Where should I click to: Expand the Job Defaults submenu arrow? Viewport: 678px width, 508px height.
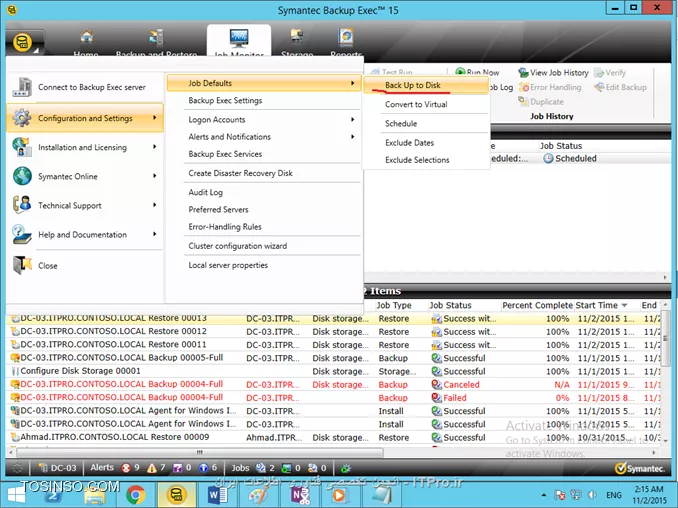click(x=353, y=83)
